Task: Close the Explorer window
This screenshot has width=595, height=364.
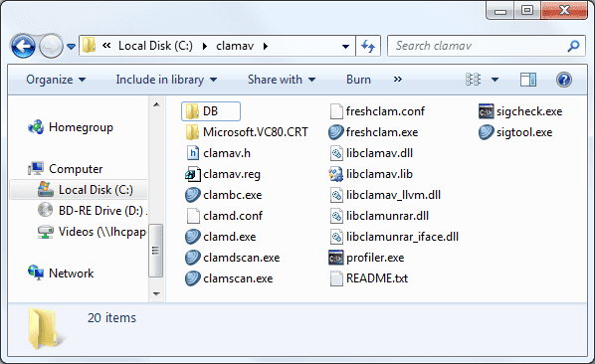Action: click(564, 11)
